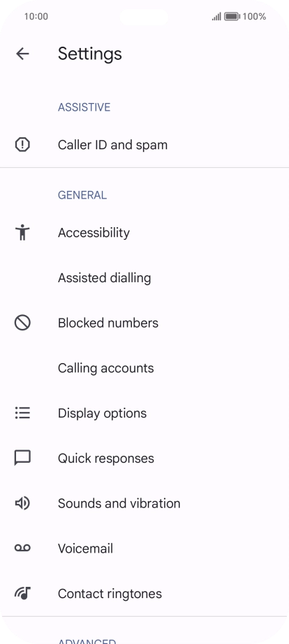This screenshot has height=644, width=289.
Task: Open Calling accounts settings
Action: [144, 368]
